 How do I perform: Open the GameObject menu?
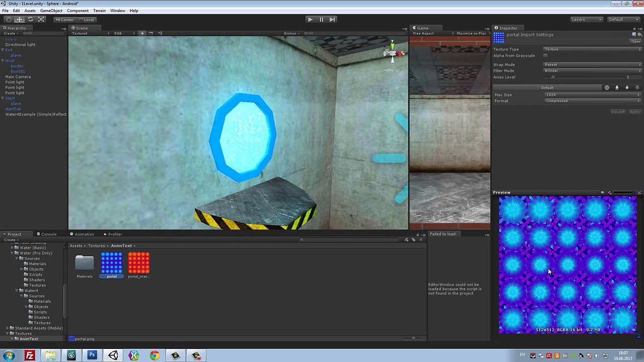pos(51,11)
